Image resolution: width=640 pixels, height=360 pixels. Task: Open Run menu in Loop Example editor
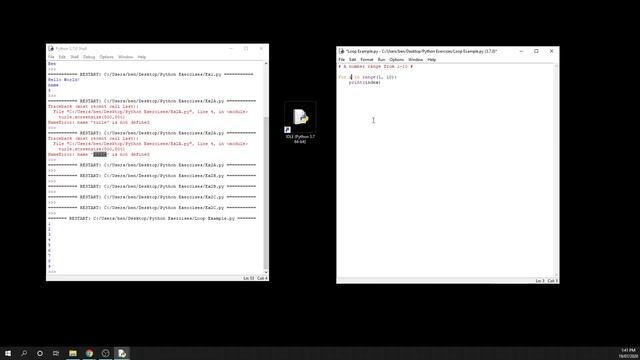(x=381, y=60)
